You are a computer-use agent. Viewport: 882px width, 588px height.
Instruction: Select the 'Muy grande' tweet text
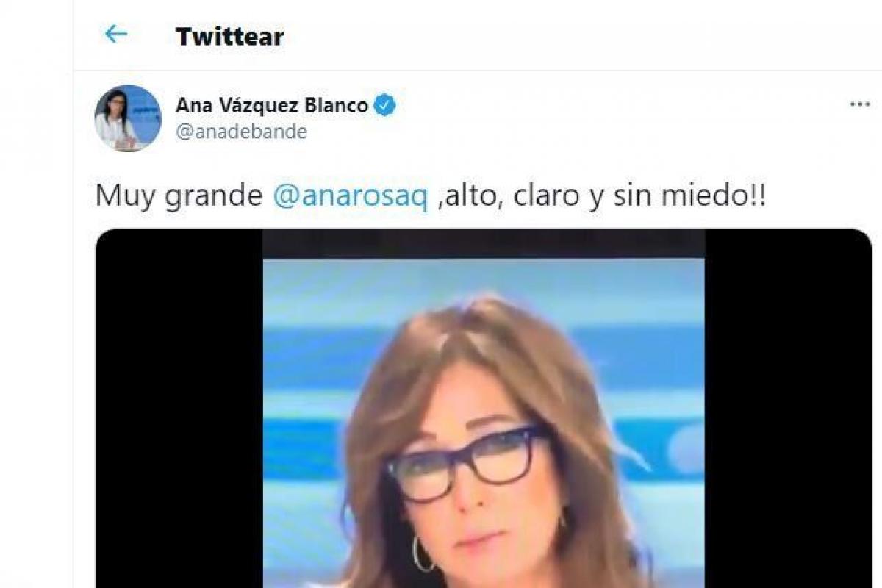click(x=179, y=198)
